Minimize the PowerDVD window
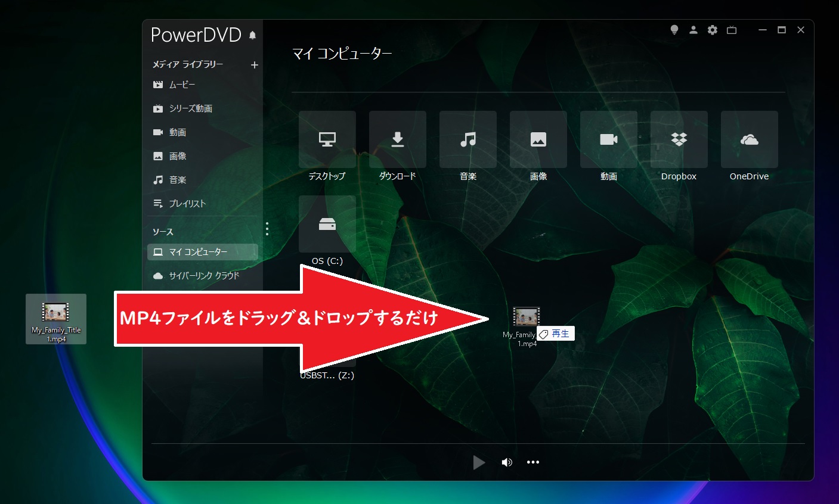The image size is (839, 504). click(763, 30)
